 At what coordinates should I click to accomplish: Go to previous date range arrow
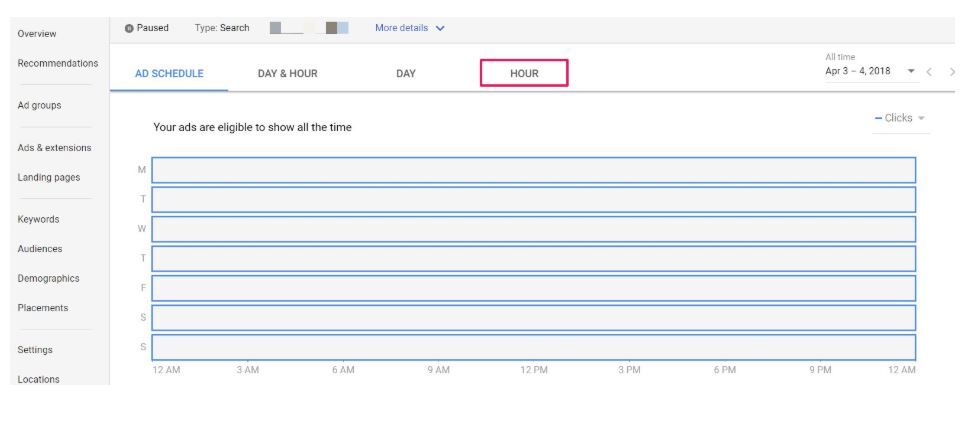point(929,72)
